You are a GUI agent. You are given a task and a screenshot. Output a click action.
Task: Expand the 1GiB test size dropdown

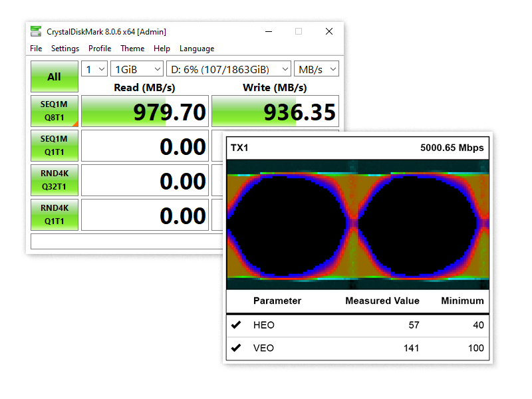click(137, 69)
